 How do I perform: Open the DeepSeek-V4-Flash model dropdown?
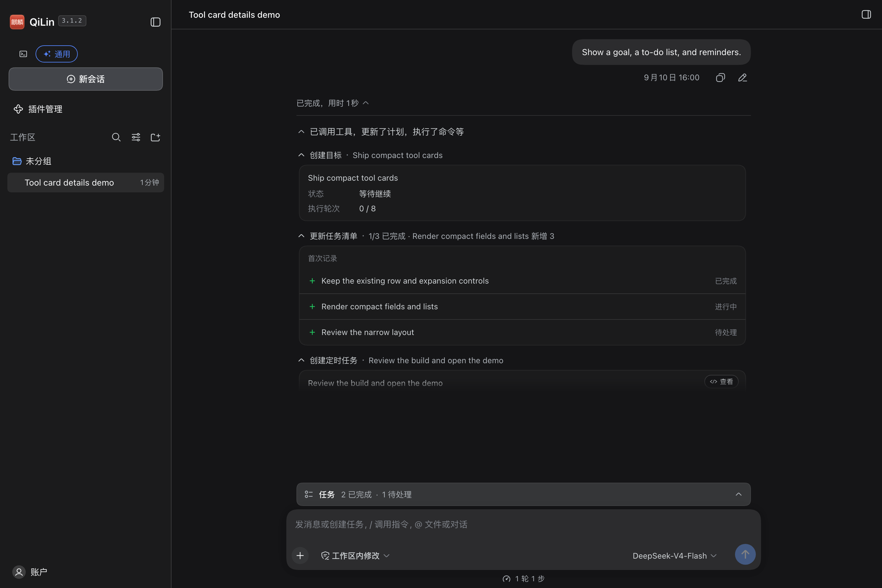[x=674, y=556]
